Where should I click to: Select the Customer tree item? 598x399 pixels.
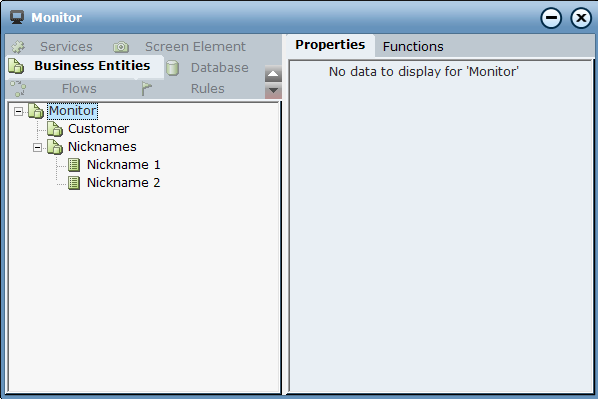coord(98,129)
